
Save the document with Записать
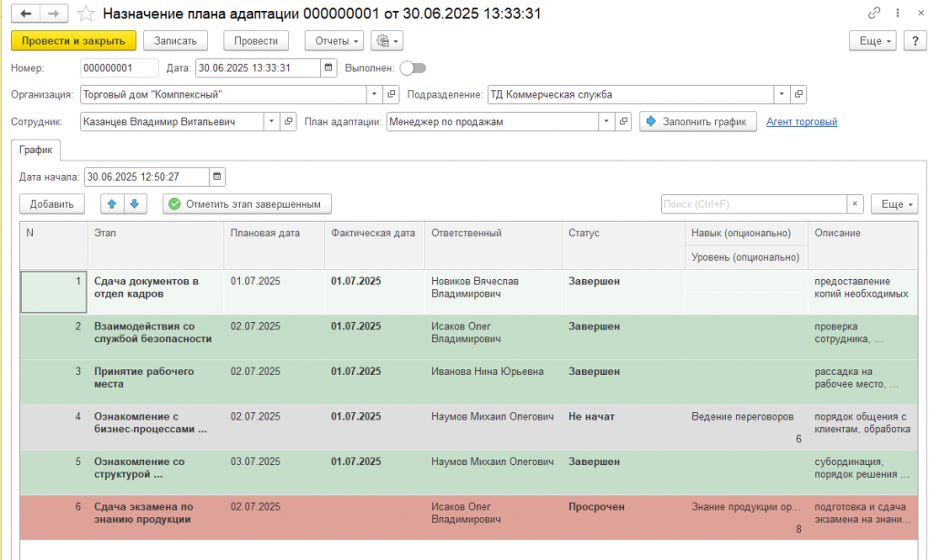pyautogui.click(x=176, y=41)
